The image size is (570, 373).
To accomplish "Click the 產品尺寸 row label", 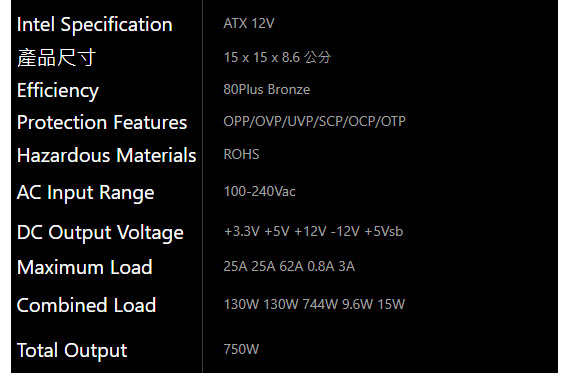I will click(56, 57).
